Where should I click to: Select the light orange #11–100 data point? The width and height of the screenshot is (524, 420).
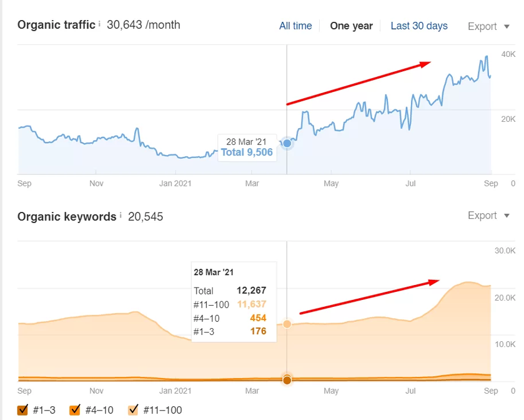point(287,324)
